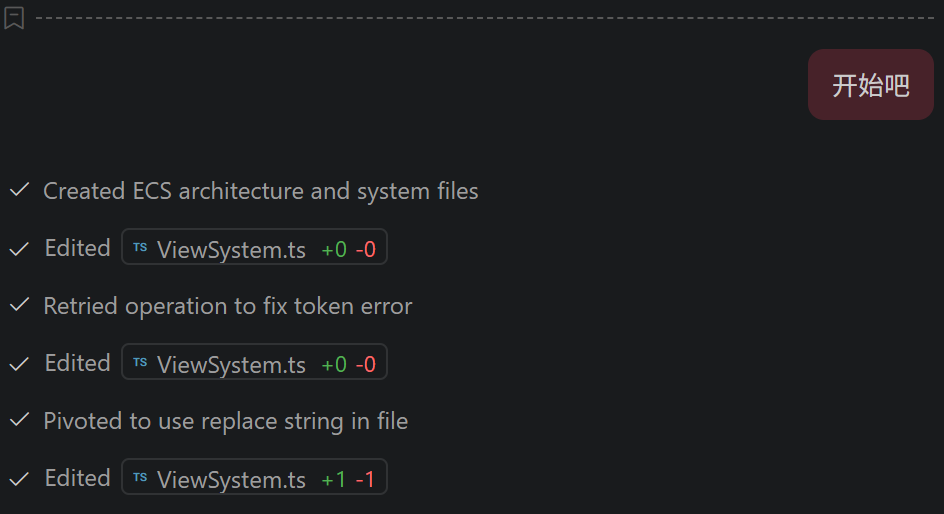Click the TypeScript icon in the ViewSystem.ts chip under 'Created ECS architecture'
Image resolution: width=944 pixels, height=514 pixels.
(x=140, y=248)
